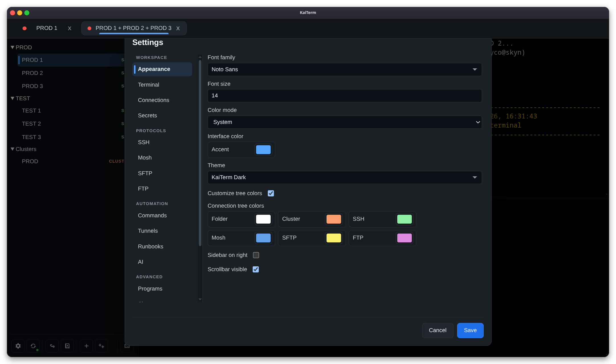Select PROD 1 in the connection tree
The width and height of the screenshot is (616, 364).
point(71,60)
